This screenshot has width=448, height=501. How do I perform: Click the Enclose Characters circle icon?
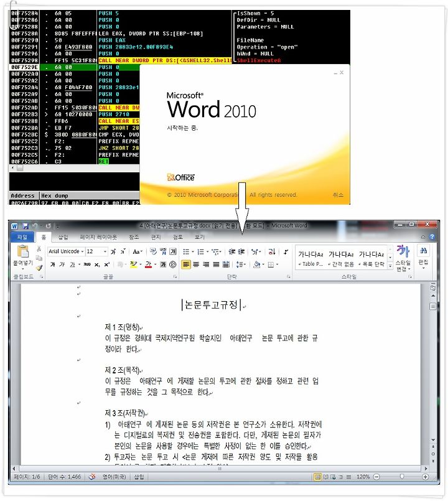173,265
